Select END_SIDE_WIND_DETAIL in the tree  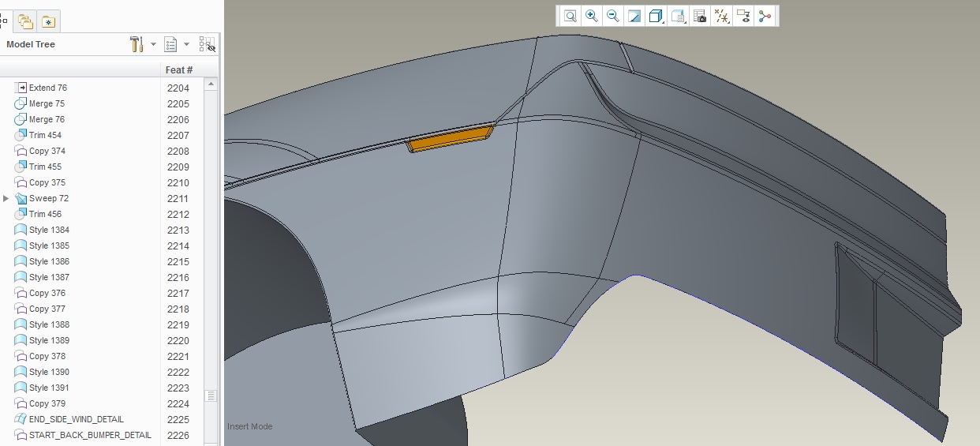[x=77, y=419]
